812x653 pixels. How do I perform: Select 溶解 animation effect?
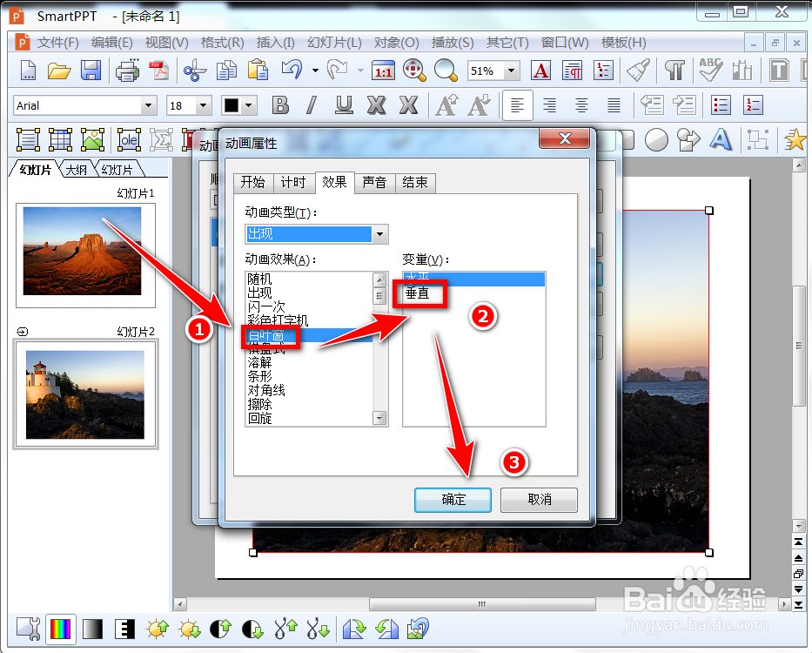(x=309, y=362)
